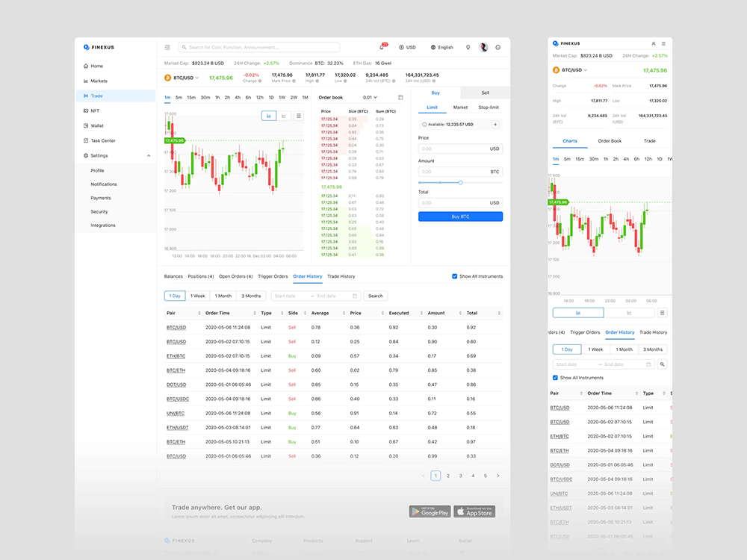Image resolution: width=747 pixels, height=560 pixels.
Task: Switch to the line chart icon
Action: click(x=285, y=116)
